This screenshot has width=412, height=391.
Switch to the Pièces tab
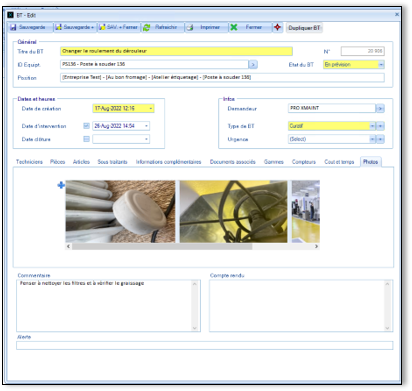pyautogui.click(x=58, y=162)
